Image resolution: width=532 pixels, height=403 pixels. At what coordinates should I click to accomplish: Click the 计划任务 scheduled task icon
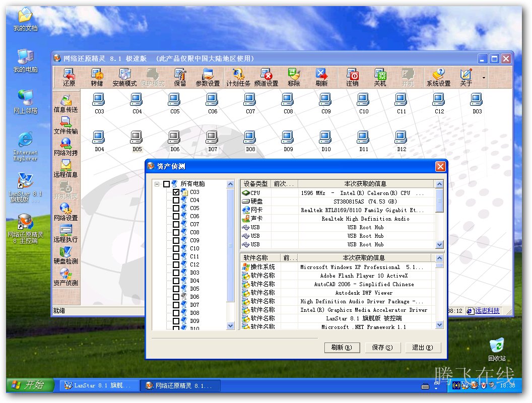tap(238, 78)
